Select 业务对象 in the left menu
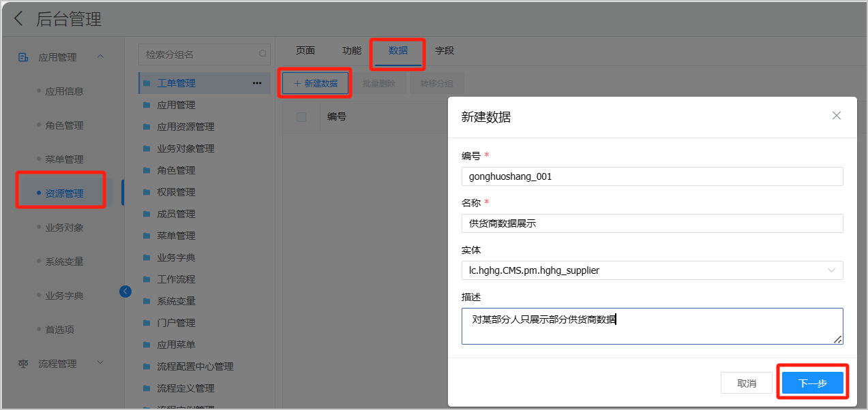The width and height of the screenshot is (868, 410). 64,227
